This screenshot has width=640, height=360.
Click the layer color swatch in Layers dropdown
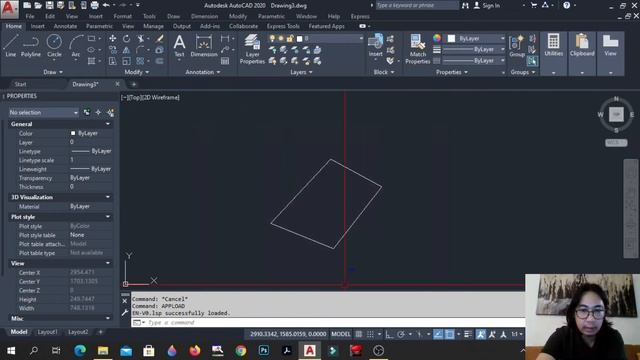tap(300, 38)
